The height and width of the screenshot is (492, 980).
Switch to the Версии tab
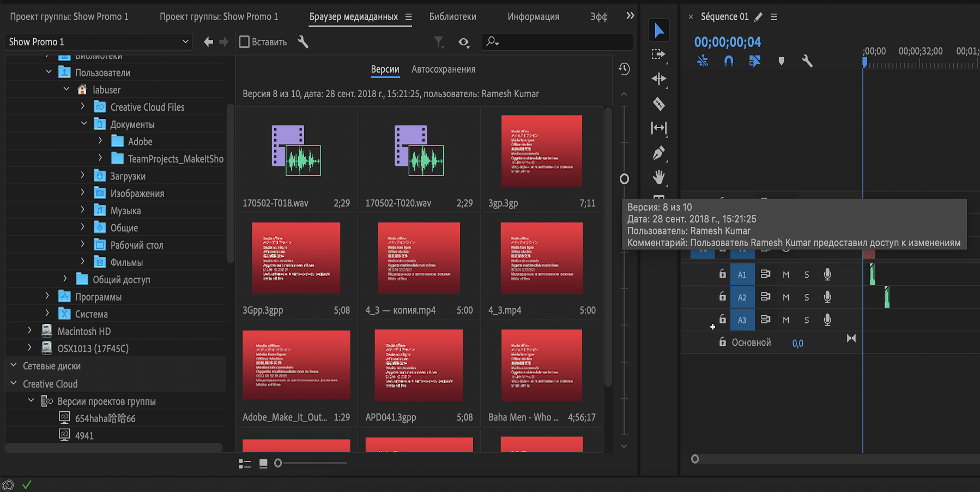(385, 69)
